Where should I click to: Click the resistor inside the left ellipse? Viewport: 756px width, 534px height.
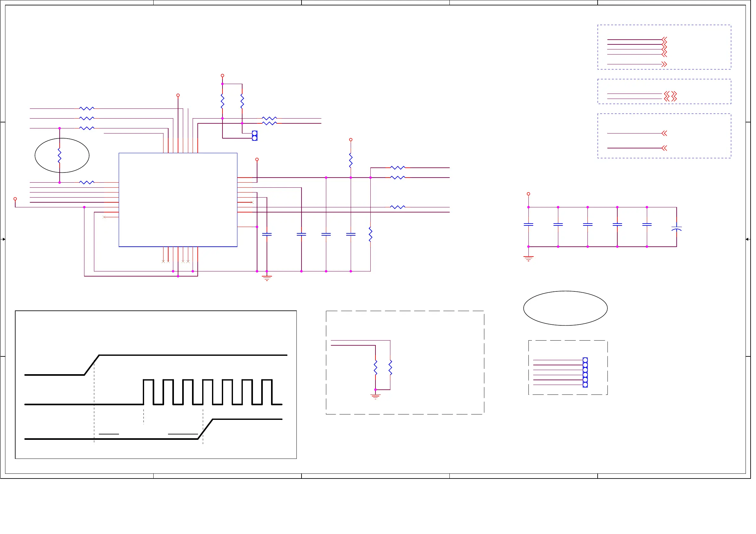(60, 155)
